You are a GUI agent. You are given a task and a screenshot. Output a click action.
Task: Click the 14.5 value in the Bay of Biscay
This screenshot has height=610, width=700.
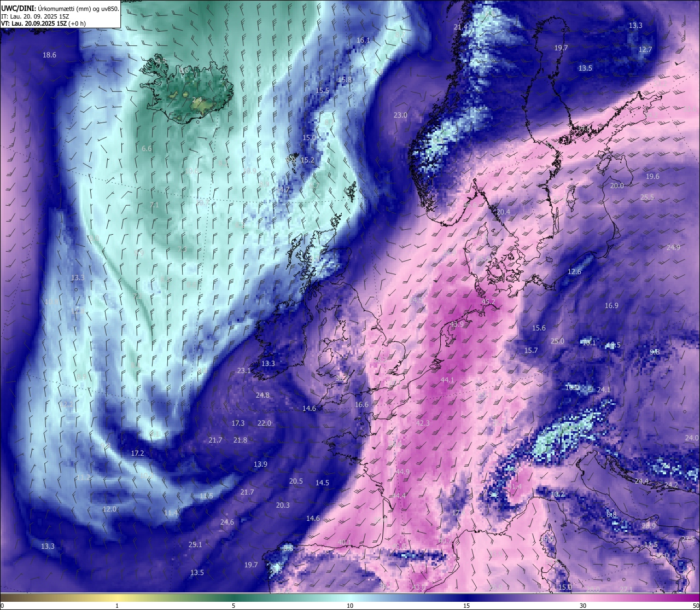click(322, 483)
